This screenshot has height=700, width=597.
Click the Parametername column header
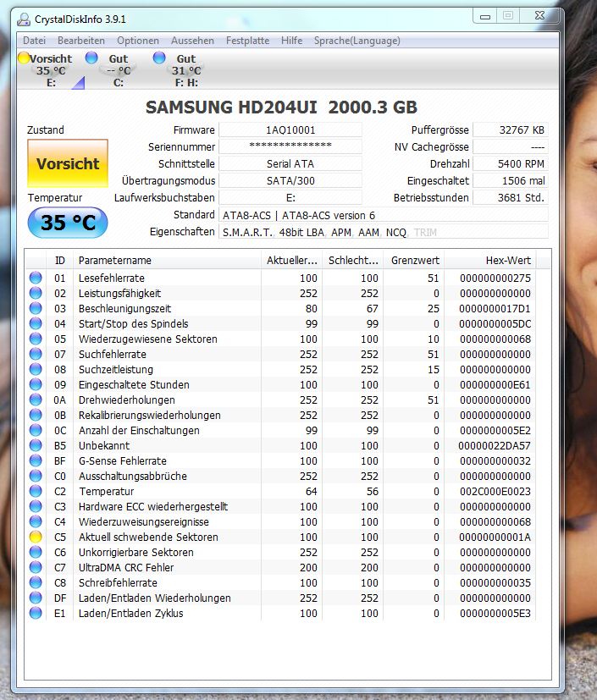click(x=167, y=260)
